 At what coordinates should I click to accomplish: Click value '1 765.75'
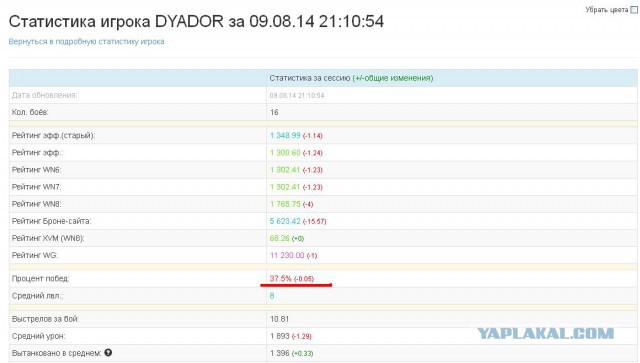pos(285,204)
